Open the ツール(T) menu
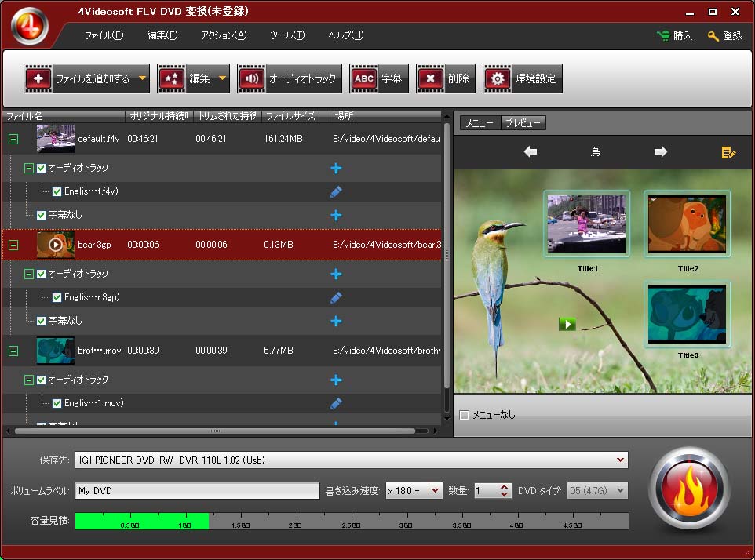755x560 pixels. coord(286,35)
